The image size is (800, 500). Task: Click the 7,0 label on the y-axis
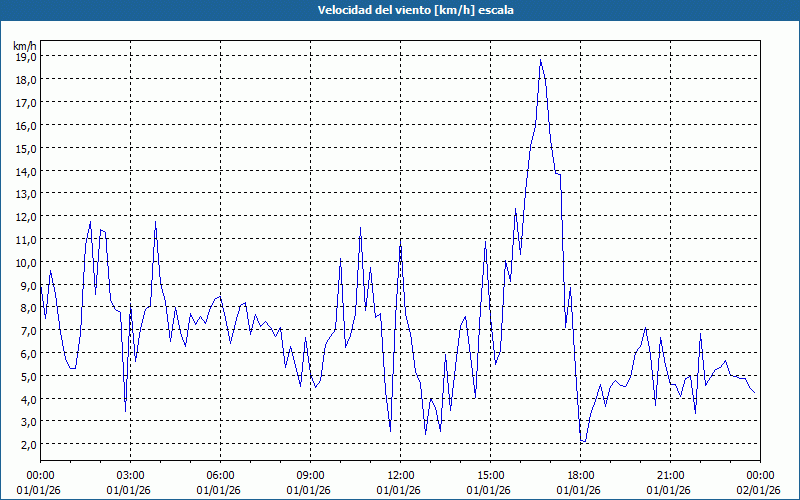pyautogui.click(x=27, y=330)
